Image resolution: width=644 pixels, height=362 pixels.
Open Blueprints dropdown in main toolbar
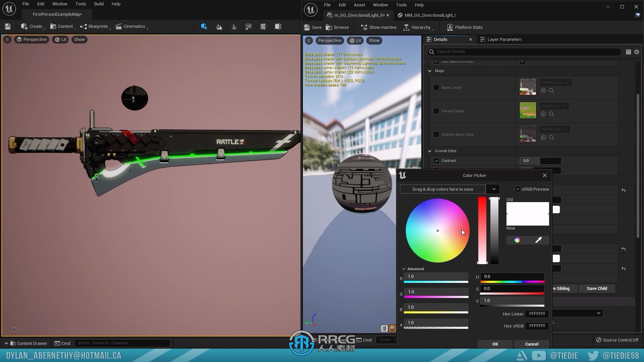click(x=95, y=26)
